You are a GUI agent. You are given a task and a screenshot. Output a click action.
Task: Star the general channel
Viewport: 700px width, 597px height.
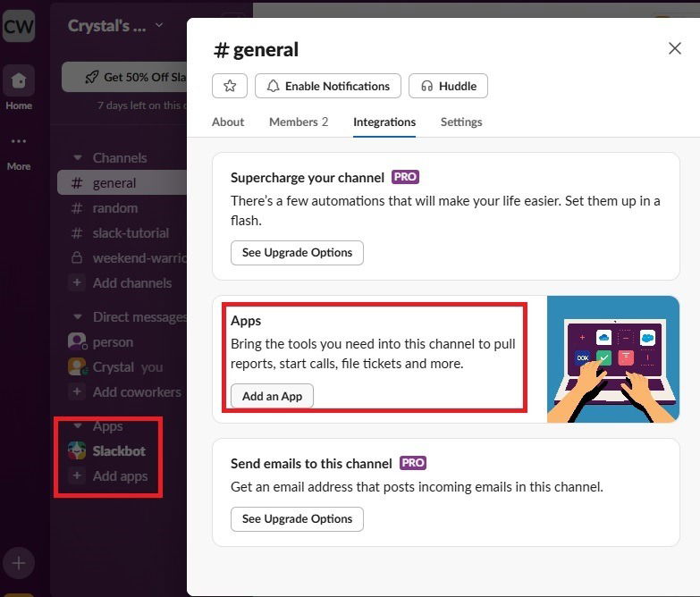click(230, 86)
